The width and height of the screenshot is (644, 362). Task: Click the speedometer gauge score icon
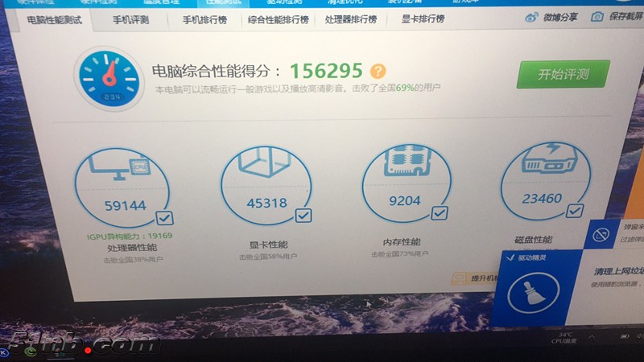point(109,78)
